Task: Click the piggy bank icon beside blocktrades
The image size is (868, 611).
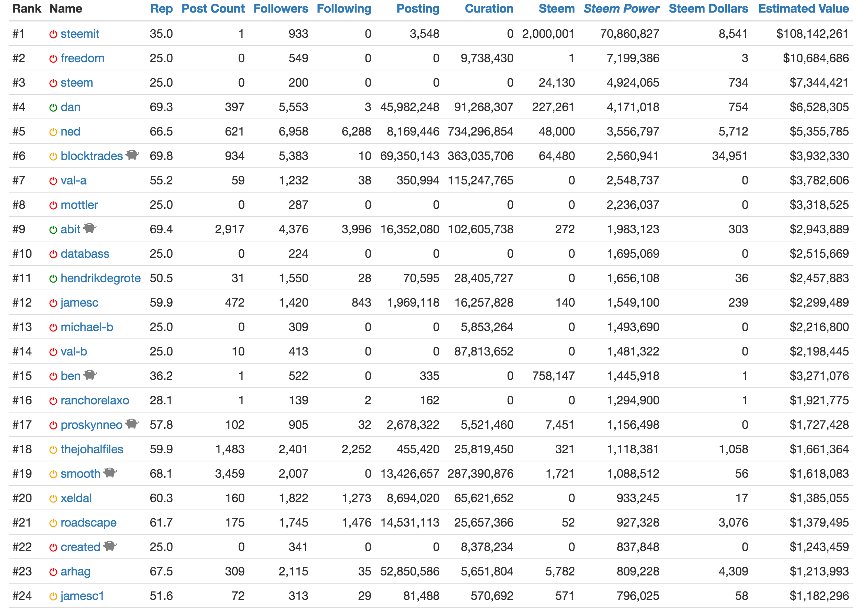Action: [132, 155]
